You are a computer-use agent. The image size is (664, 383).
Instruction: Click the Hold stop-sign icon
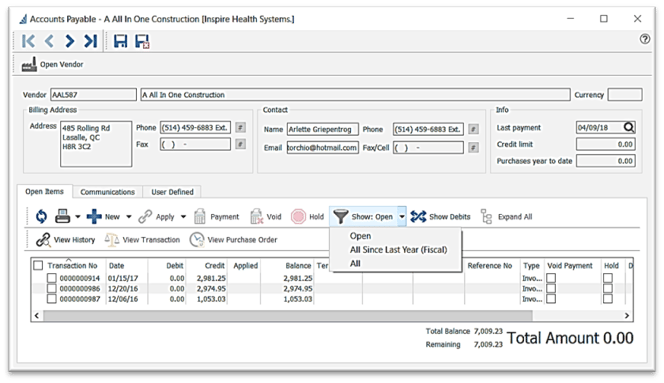298,216
